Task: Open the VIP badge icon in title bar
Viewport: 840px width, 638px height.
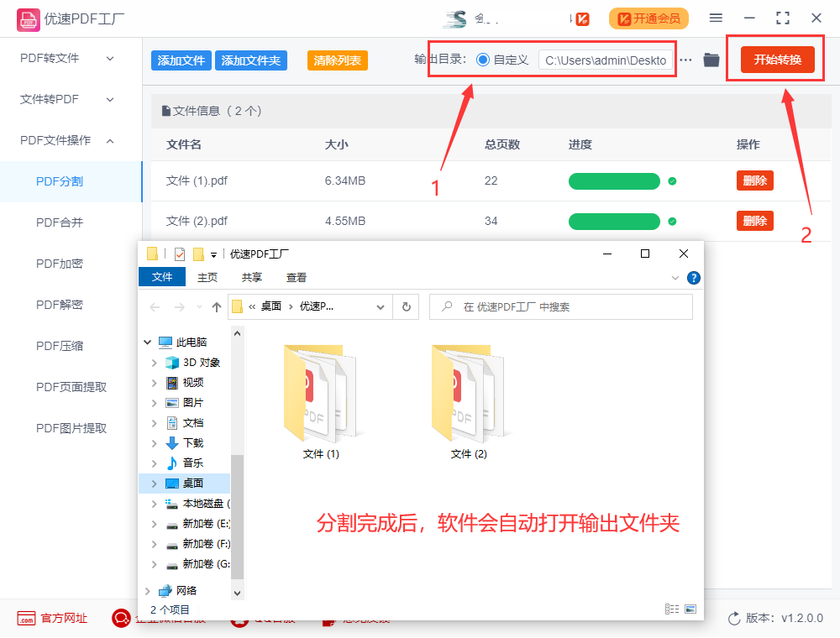Action: coord(582,19)
